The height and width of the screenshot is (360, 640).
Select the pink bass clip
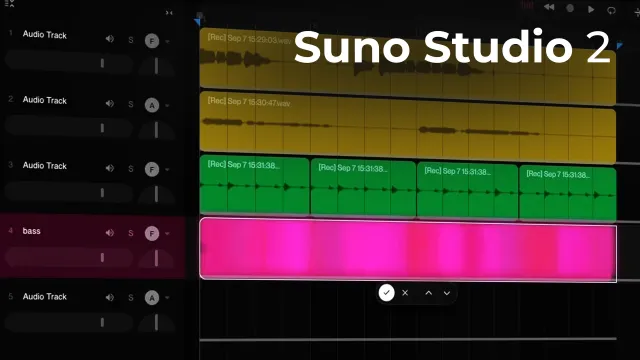pyautogui.click(x=408, y=250)
